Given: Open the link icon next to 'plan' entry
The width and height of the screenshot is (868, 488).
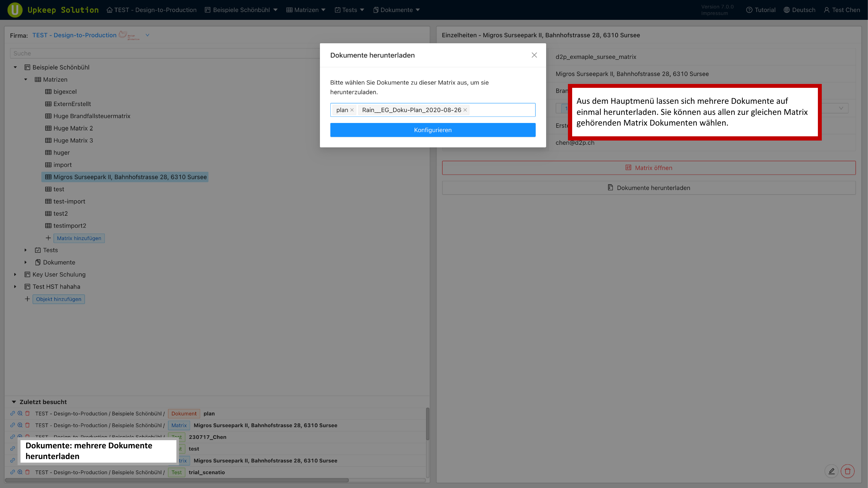Looking at the screenshot, I should (12, 413).
